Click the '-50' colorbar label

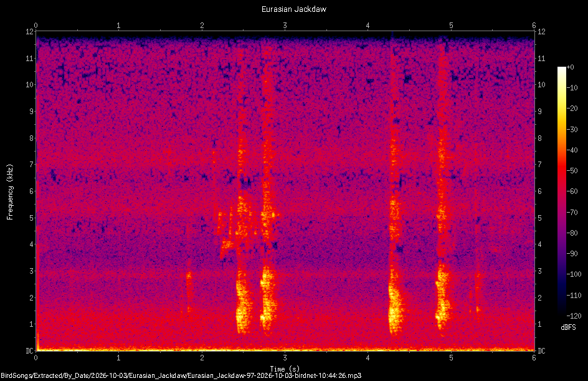(572, 171)
